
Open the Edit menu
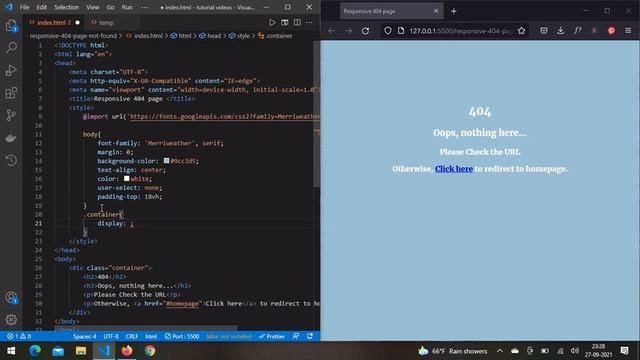pyautogui.click(x=41, y=7)
